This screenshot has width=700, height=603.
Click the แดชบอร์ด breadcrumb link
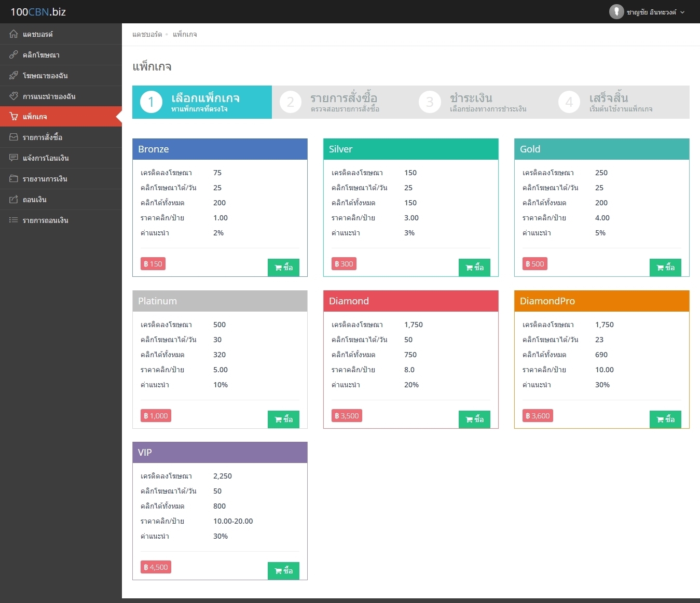(147, 34)
